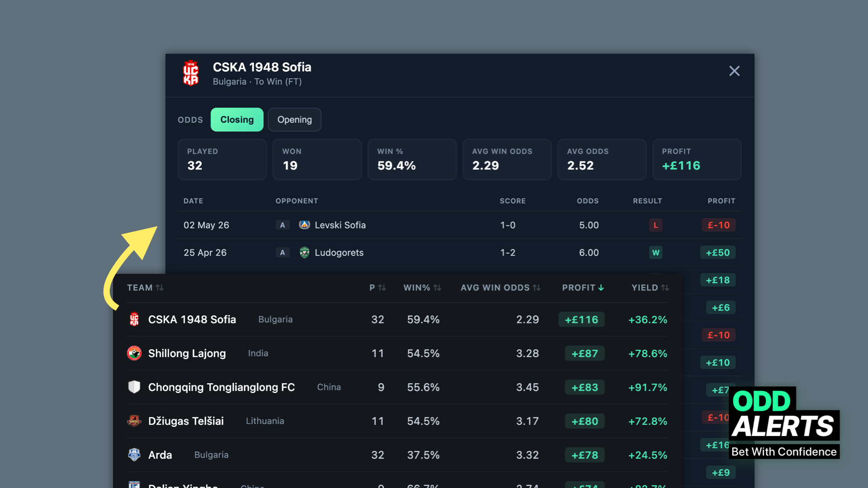Open the Chongqing Tonglianglong FC team row
Image resolution: width=868 pixels, height=488 pixels.
(x=397, y=387)
